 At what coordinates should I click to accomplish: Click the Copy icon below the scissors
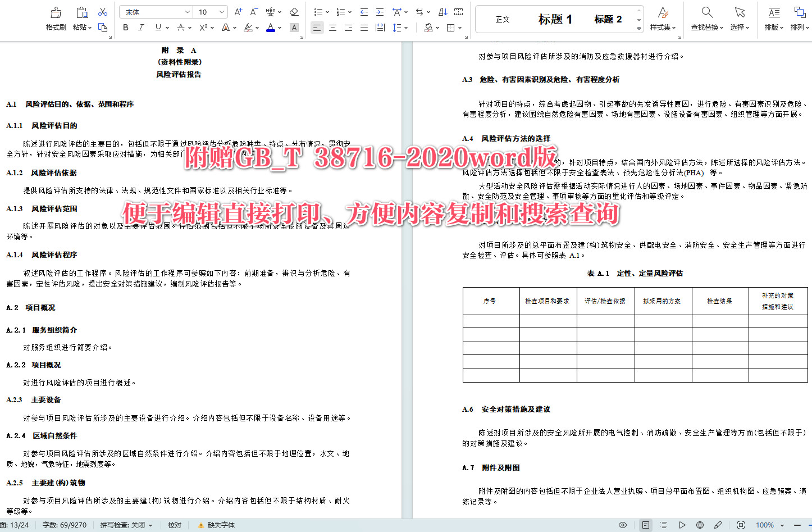click(103, 27)
